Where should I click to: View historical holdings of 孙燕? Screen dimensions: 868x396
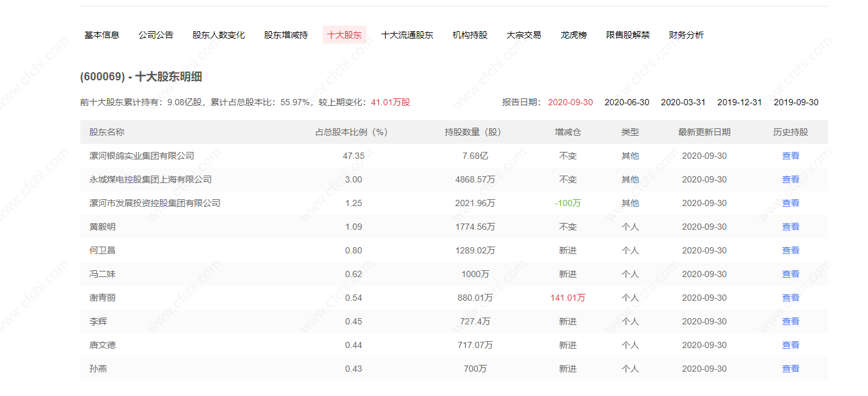point(791,369)
